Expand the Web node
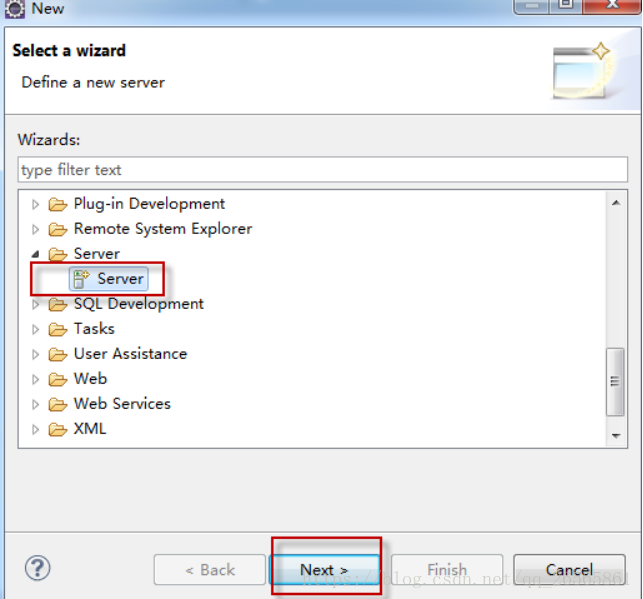 [35, 379]
